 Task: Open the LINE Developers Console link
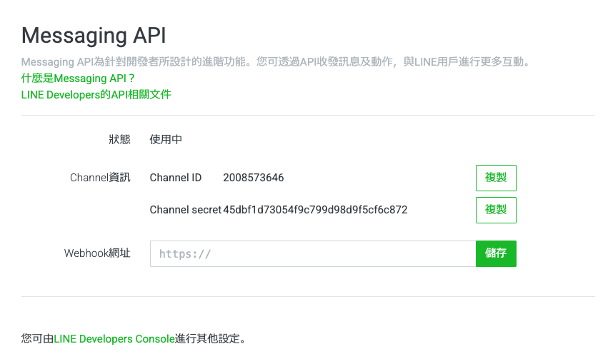114,339
